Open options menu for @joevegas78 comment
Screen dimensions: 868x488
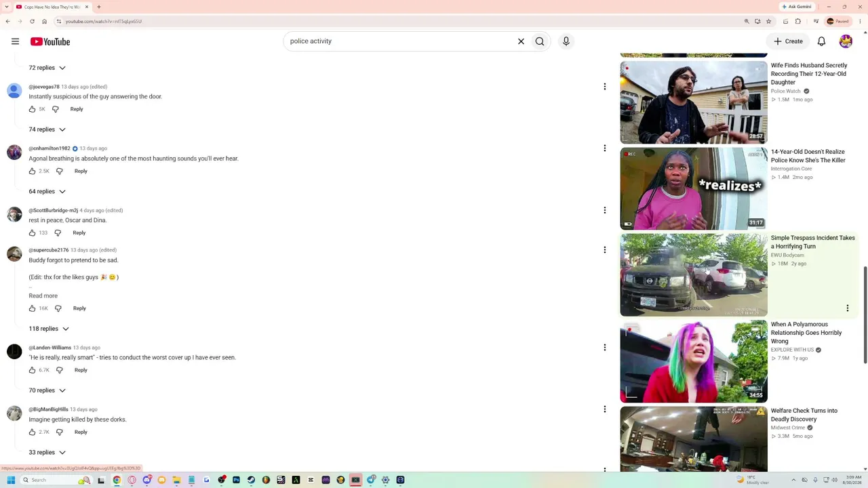pos(605,87)
